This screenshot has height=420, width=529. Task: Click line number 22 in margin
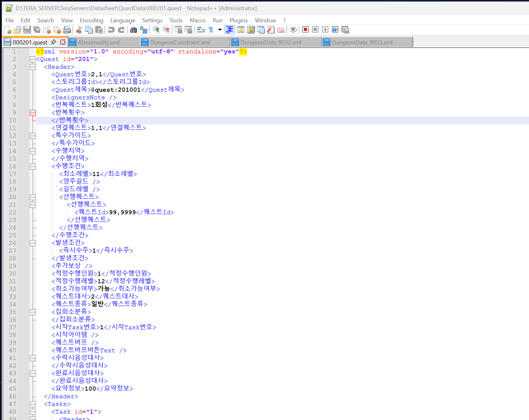13,212
